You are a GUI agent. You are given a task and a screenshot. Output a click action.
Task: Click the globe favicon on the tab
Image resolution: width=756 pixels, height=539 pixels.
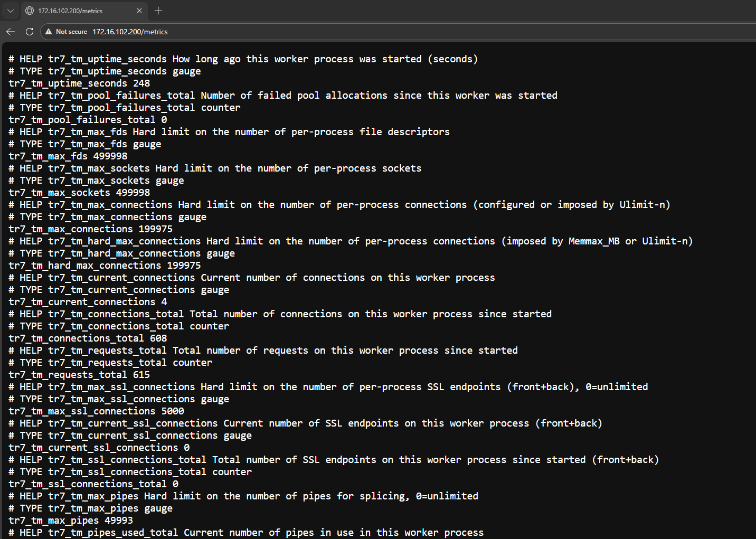tap(30, 11)
